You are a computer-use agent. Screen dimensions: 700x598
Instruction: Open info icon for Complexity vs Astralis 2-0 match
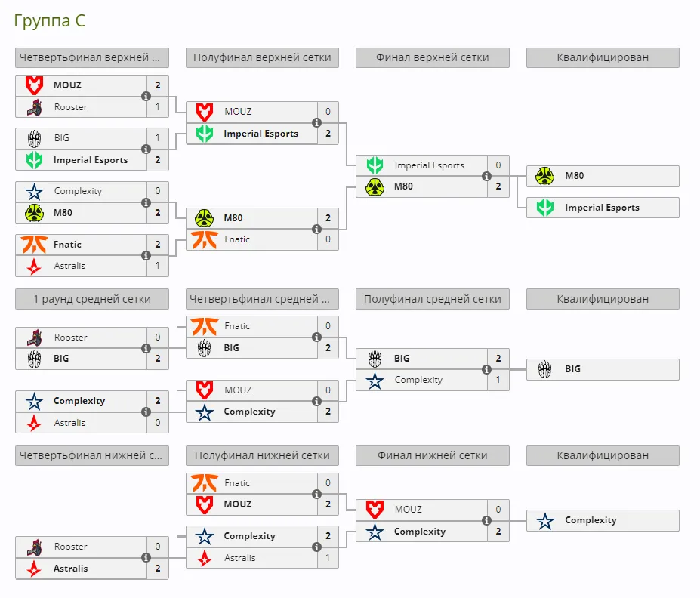click(146, 412)
